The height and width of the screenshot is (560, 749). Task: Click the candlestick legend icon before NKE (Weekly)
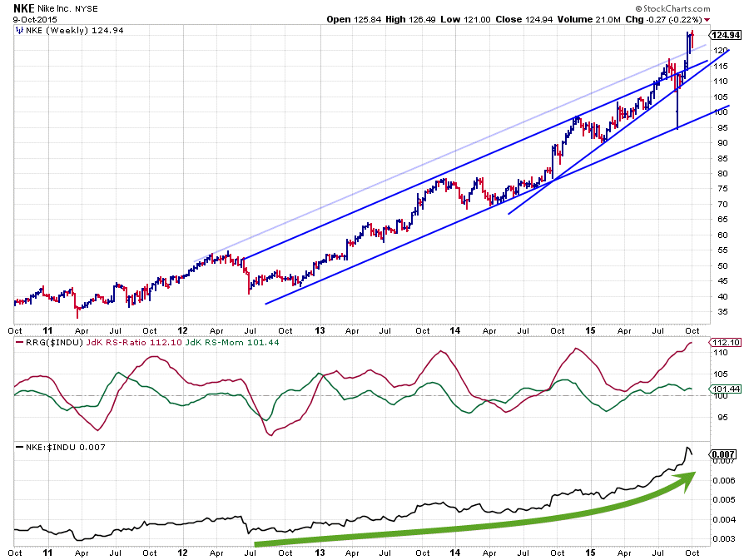click(19, 30)
